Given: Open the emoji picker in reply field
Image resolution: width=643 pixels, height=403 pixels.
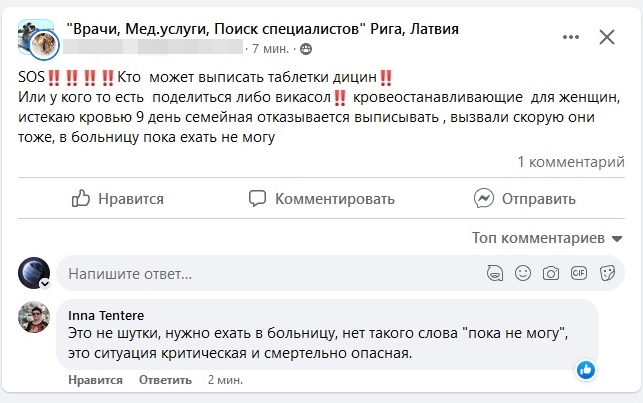Looking at the screenshot, I should click(x=522, y=272).
